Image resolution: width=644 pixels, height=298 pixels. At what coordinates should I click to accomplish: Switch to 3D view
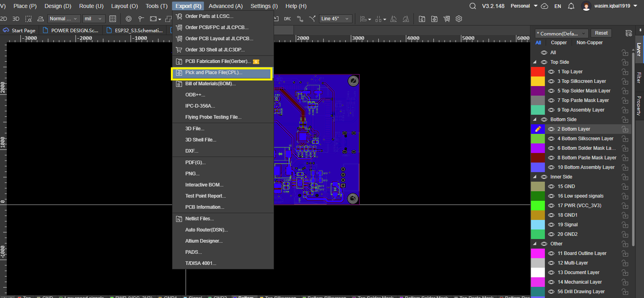[16, 19]
